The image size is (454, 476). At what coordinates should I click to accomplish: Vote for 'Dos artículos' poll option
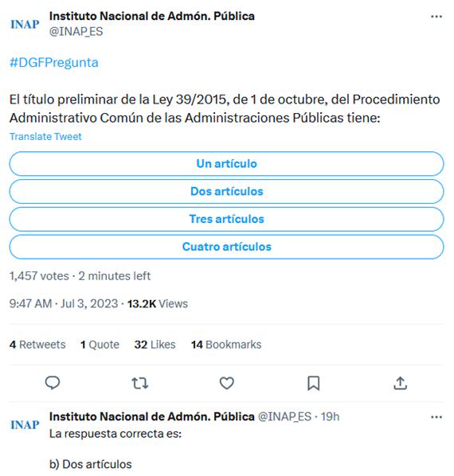226,191
